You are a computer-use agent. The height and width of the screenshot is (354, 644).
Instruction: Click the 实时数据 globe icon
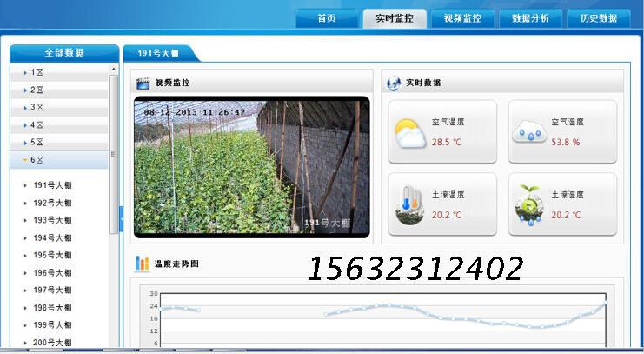pyautogui.click(x=394, y=83)
